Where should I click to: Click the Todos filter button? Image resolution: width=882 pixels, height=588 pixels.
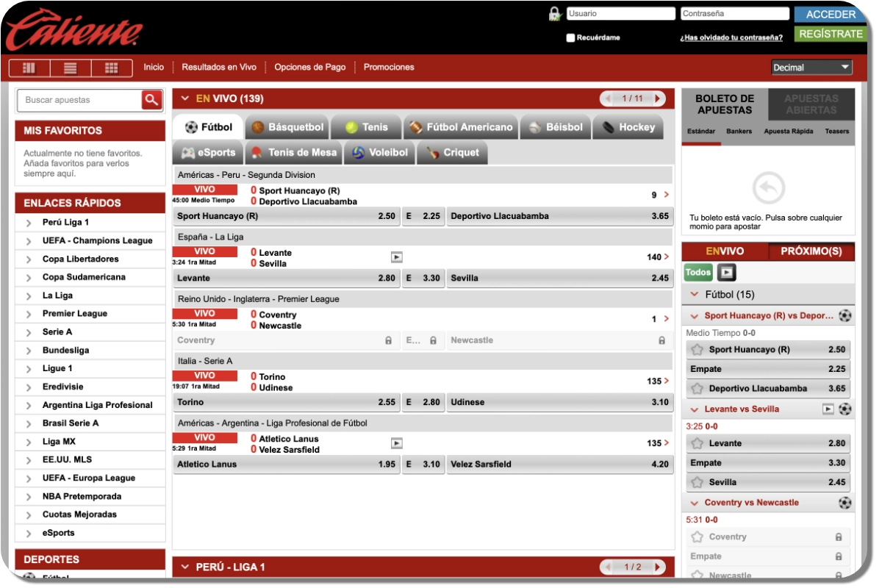pos(698,273)
